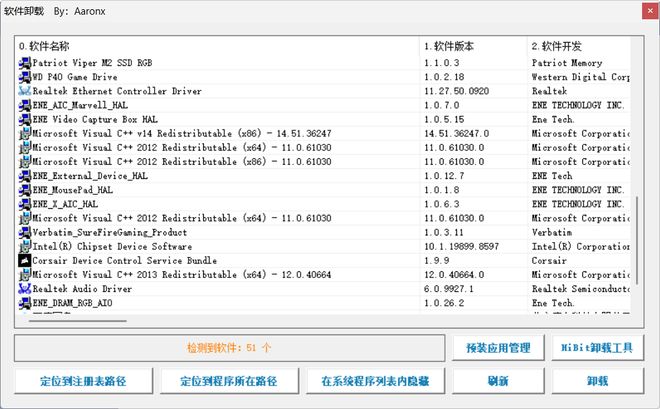
Task: Click the Intel(R) Chipset Device Software icon
Action: point(25,247)
